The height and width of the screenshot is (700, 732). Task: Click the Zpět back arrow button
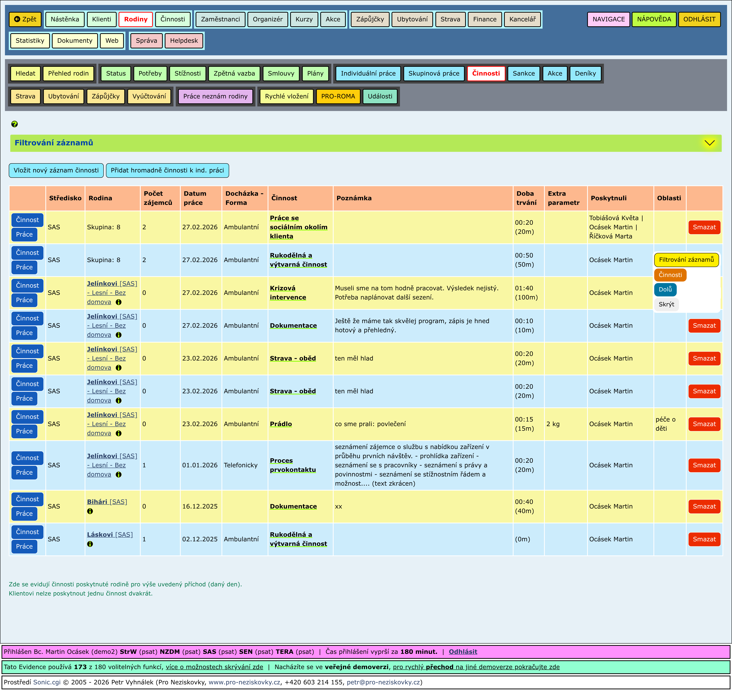tap(25, 19)
